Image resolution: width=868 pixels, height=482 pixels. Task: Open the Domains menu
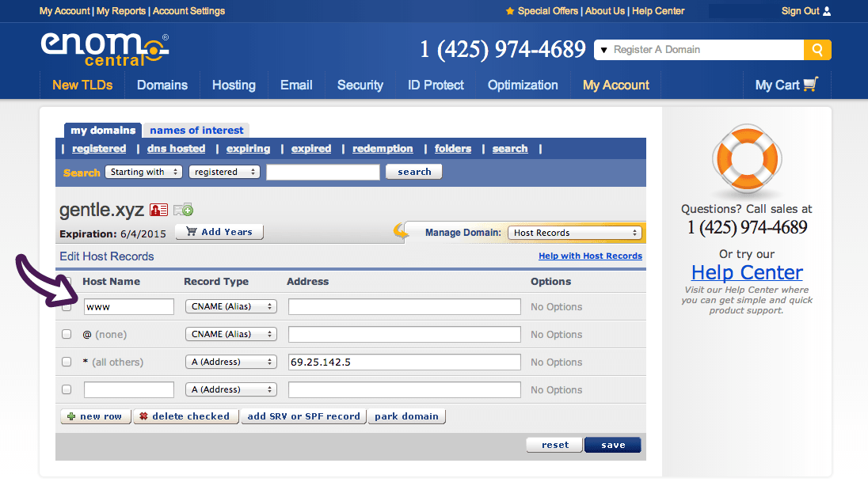point(162,85)
